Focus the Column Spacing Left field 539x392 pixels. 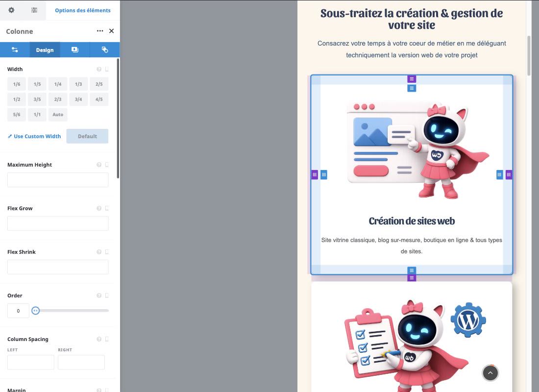click(30, 363)
